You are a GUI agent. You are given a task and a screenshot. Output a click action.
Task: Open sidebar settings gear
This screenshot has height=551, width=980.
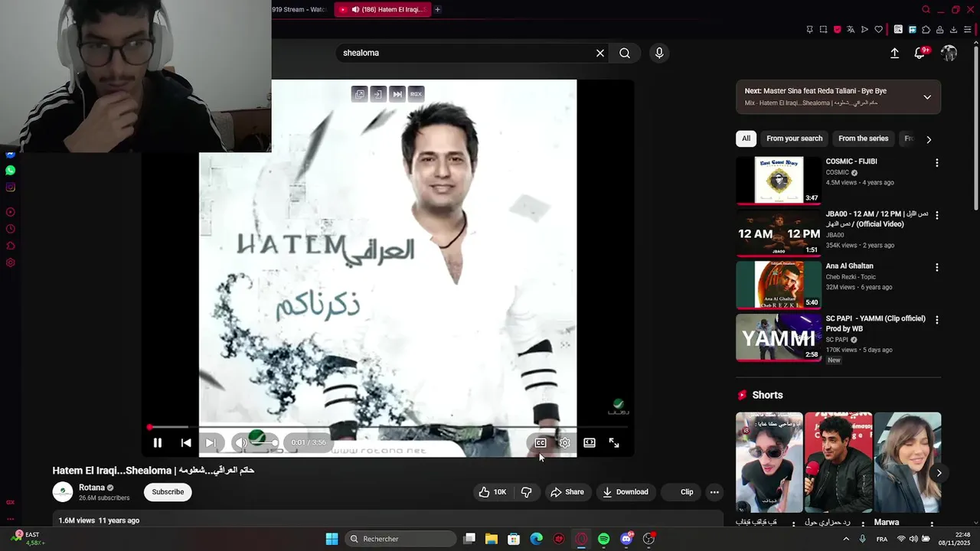pyautogui.click(x=10, y=262)
